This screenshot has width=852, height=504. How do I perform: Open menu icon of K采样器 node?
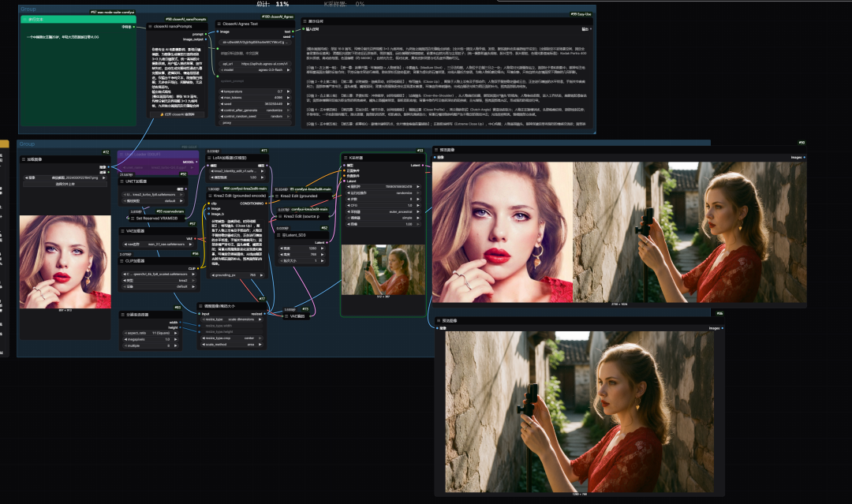345,158
